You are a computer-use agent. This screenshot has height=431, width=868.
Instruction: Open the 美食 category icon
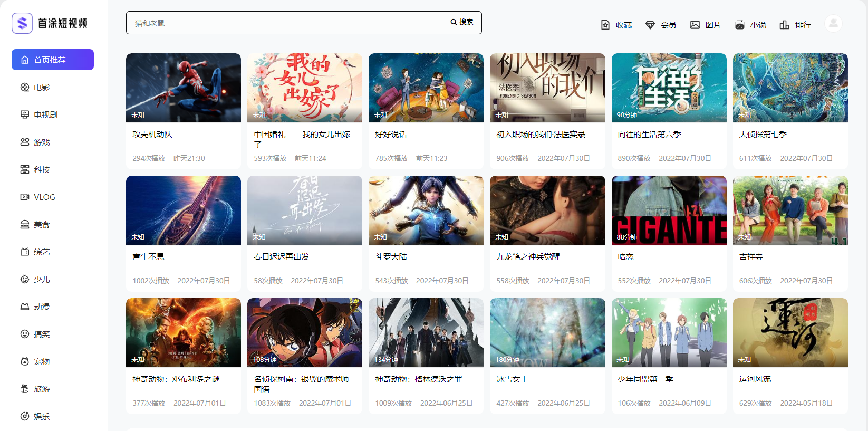pos(25,225)
